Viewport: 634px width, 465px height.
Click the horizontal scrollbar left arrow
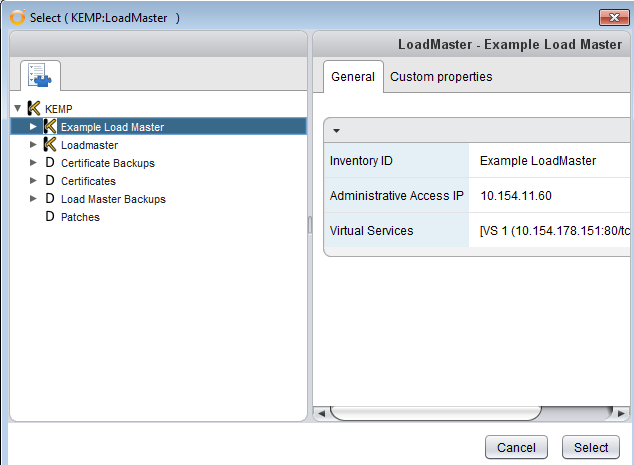[321, 414]
